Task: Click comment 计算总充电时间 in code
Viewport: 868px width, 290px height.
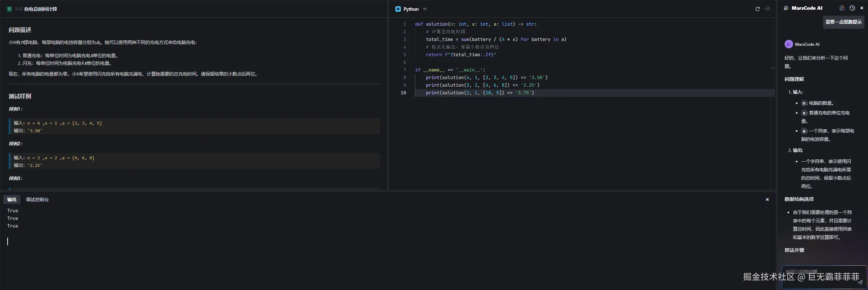Action: pos(446,32)
